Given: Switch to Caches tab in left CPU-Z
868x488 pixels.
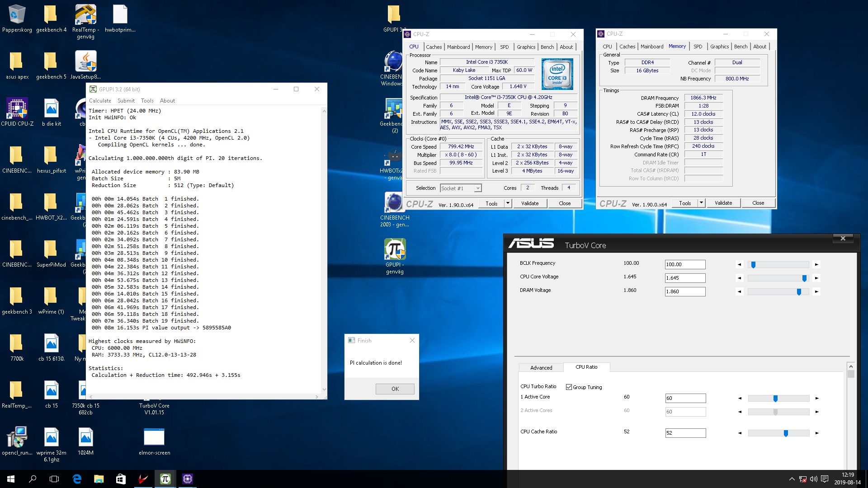Looking at the screenshot, I should click(x=434, y=47).
